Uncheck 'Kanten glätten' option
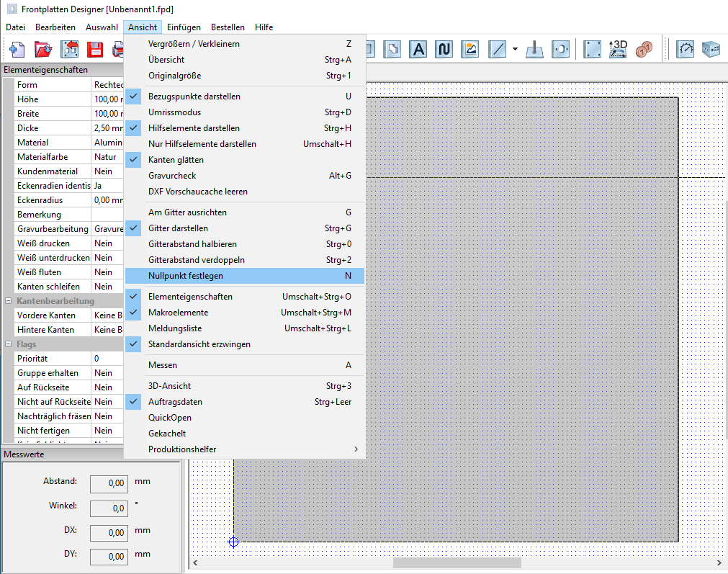 click(x=176, y=160)
